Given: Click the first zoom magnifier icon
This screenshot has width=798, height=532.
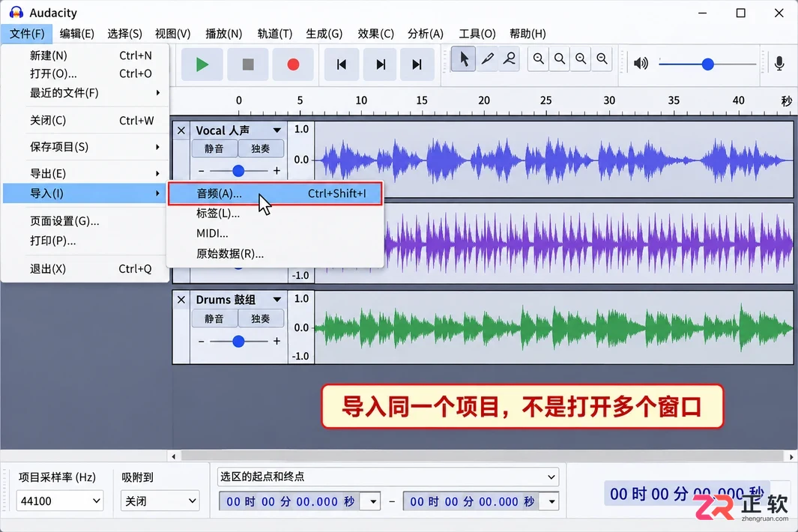Looking at the screenshot, I should tap(539, 59).
